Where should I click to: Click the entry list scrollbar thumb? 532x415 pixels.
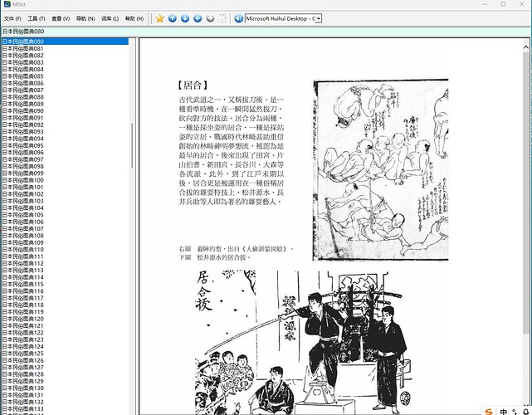coord(132,145)
